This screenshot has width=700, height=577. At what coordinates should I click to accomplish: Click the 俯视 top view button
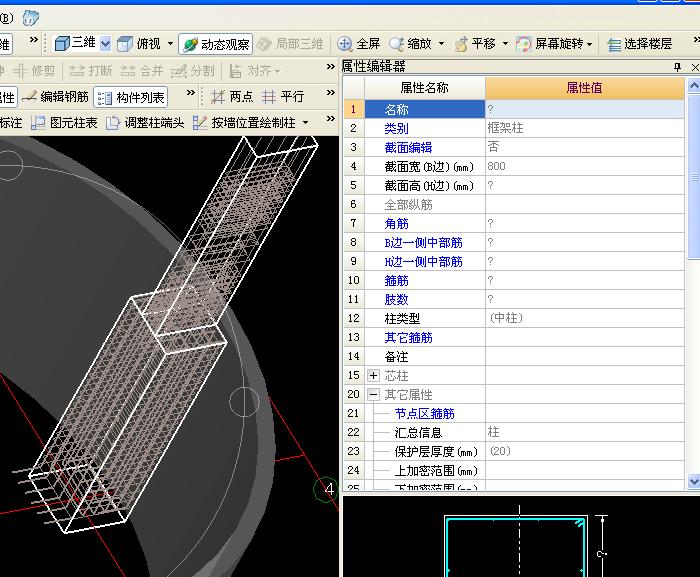[139, 44]
